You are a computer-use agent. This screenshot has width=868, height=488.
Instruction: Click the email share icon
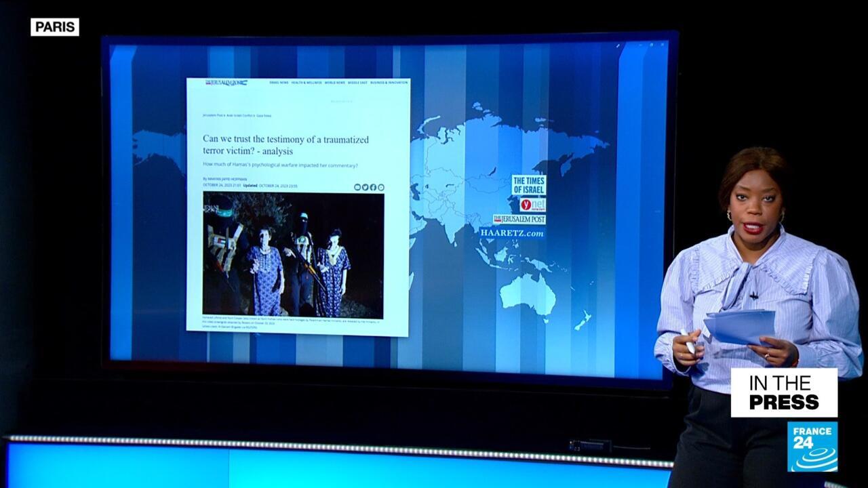357,187
